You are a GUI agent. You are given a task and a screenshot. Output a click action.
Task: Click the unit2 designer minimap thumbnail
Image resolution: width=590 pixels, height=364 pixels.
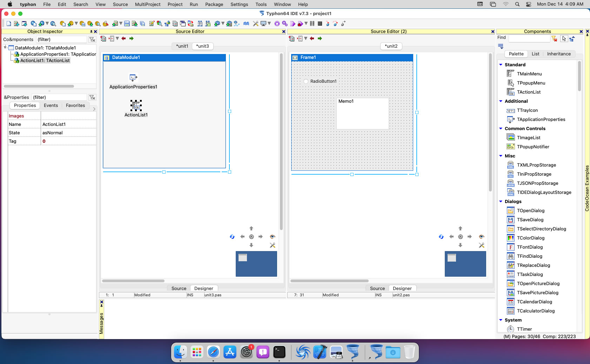click(x=465, y=264)
